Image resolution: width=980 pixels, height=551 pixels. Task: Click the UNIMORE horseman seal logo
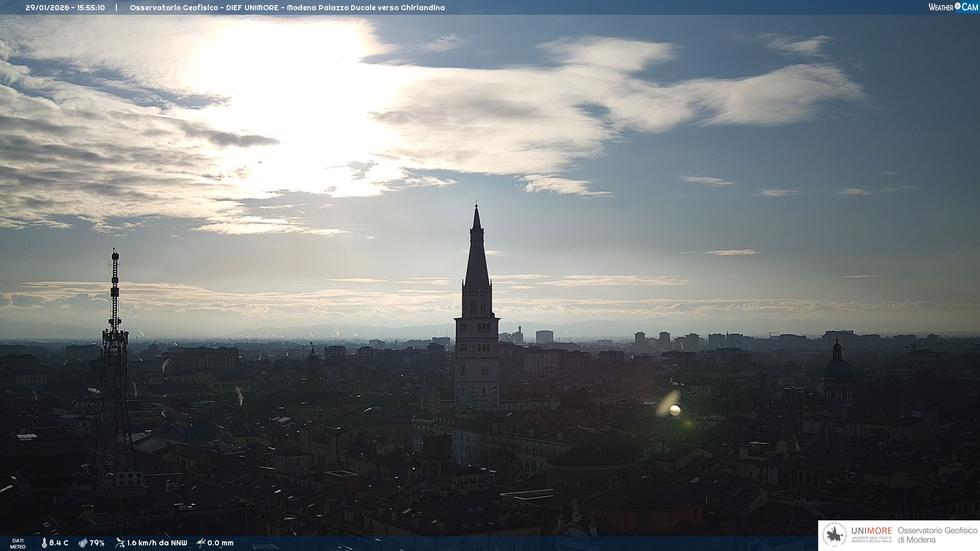coord(835,535)
